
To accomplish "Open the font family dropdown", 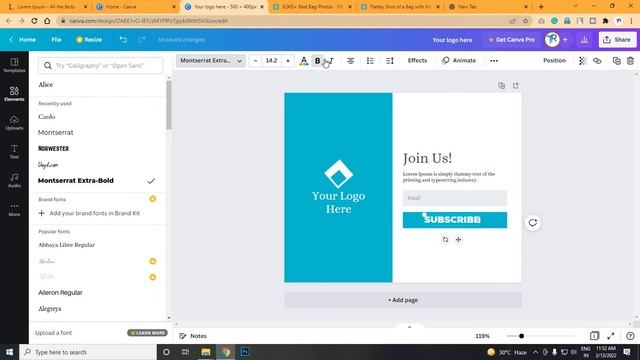I will pos(211,61).
